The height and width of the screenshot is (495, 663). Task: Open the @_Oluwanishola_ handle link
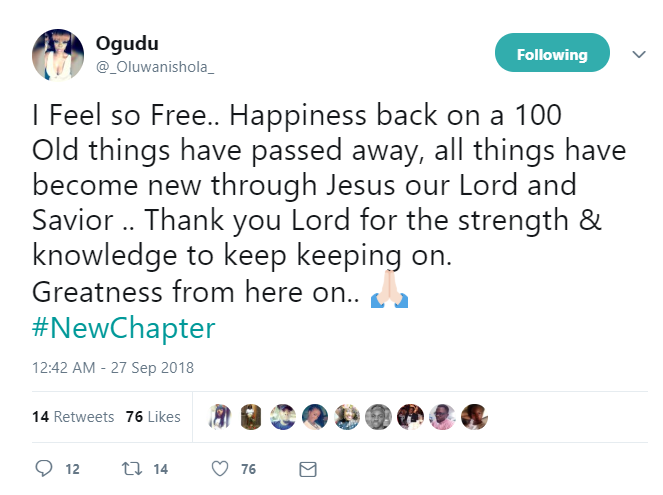(155, 66)
